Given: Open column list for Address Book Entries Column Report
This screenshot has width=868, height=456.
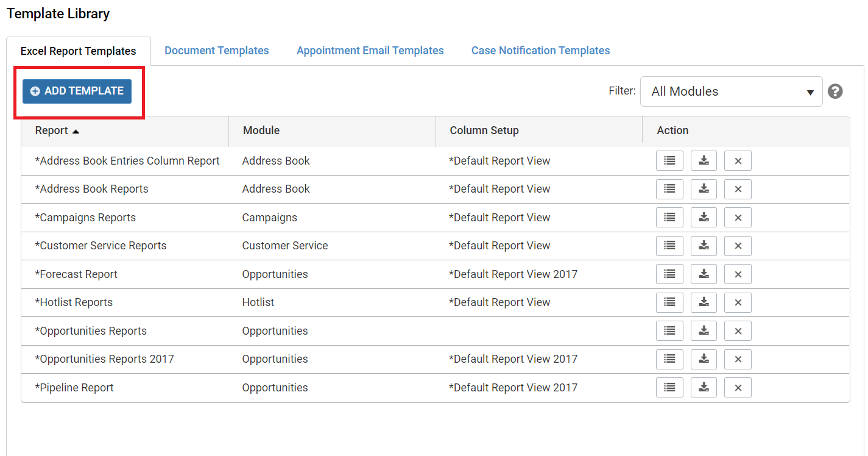Looking at the screenshot, I should (669, 161).
